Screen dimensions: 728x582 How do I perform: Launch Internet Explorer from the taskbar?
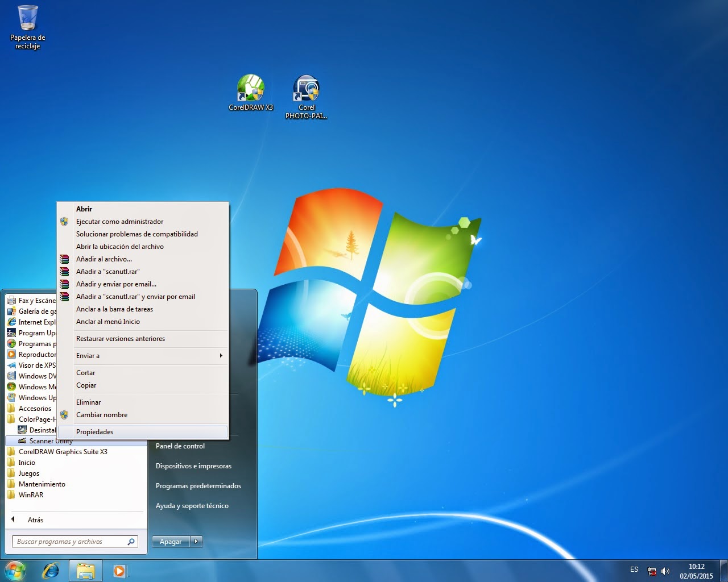51,571
